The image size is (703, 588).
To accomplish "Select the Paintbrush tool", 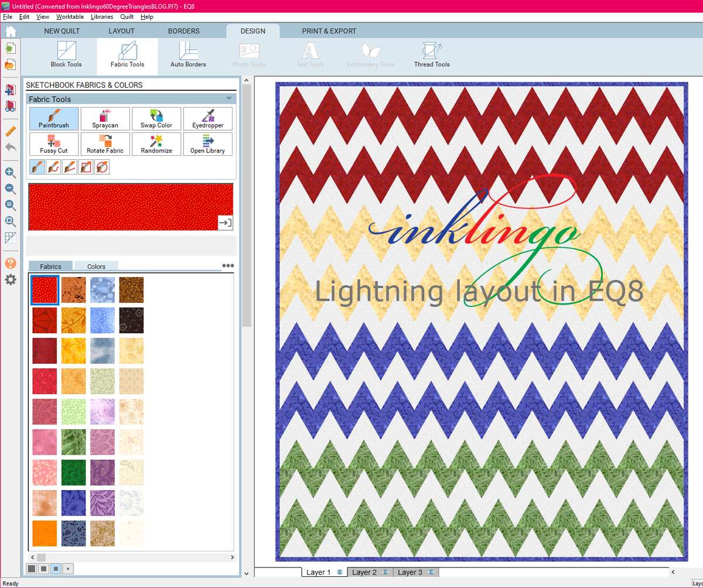I will [x=54, y=119].
